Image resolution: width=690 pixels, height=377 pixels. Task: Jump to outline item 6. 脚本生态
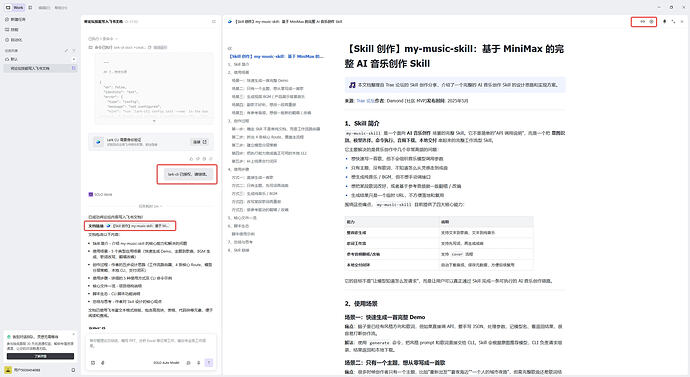click(239, 226)
